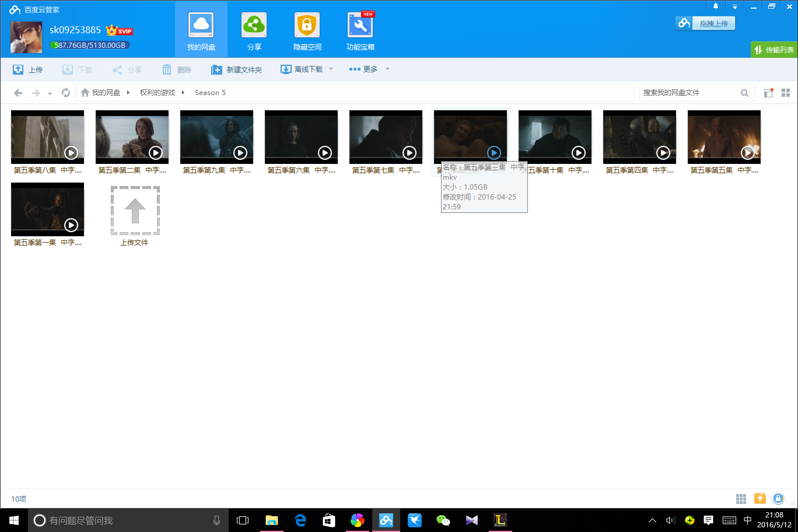Open Microsoft Edge from the taskbar
This screenshot has width=798, height=532.
click(300, 520)
